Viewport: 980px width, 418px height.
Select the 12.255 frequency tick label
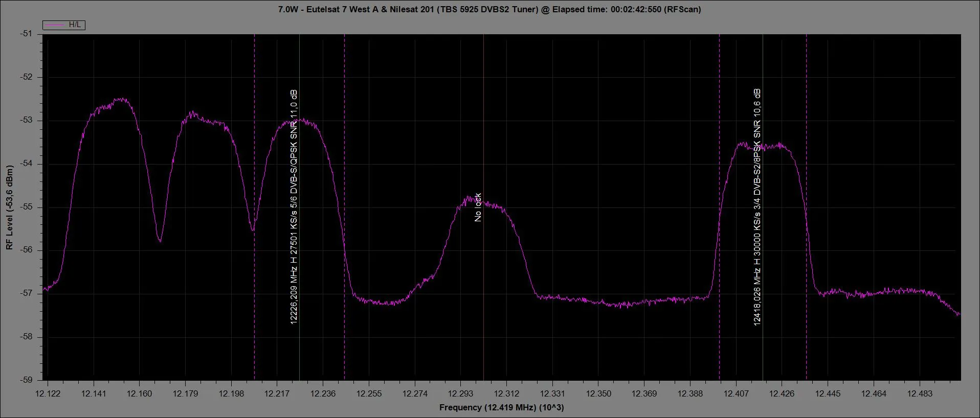[369, 393]
